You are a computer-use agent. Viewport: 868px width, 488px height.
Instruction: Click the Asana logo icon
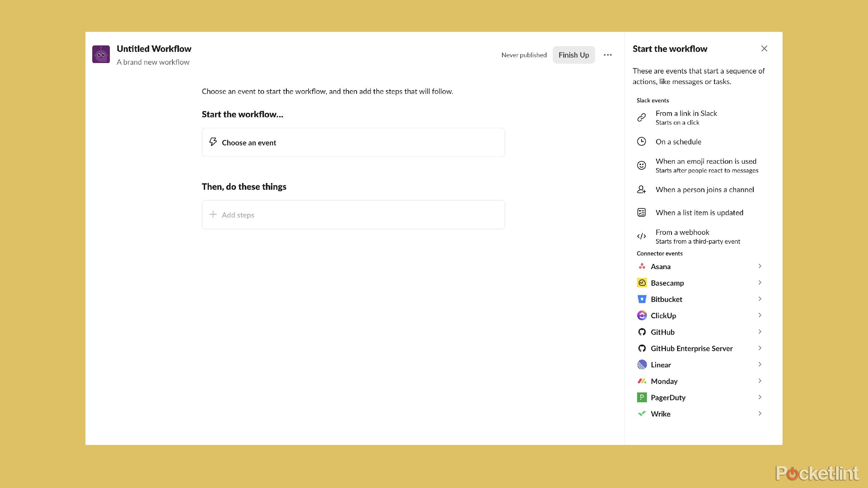[642, 266]
